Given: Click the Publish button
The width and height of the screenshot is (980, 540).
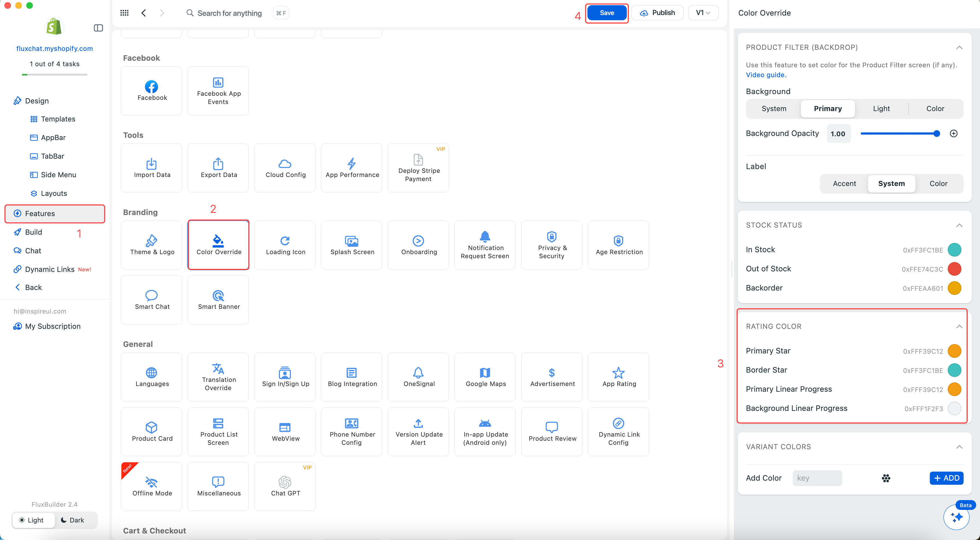Looking at the screenshot, I should pos(657,13).
